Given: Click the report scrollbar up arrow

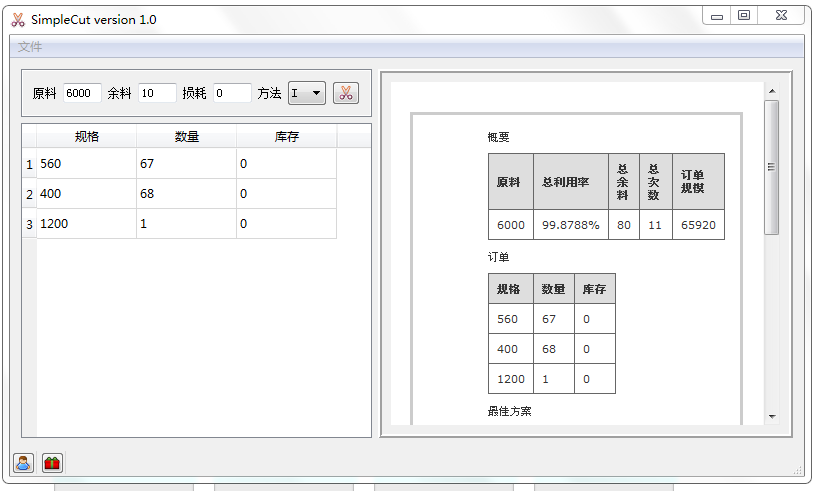Looking at the screenshot, I should pos(772,91).
